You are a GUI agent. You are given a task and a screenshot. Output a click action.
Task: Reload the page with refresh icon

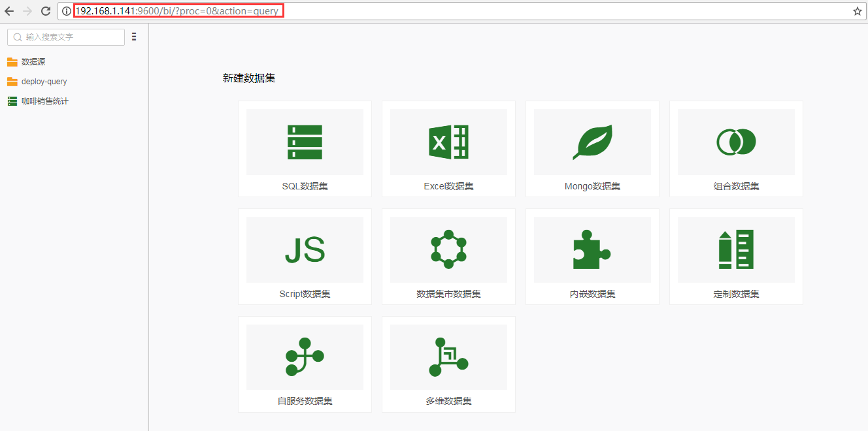click(x=46, y=11)
